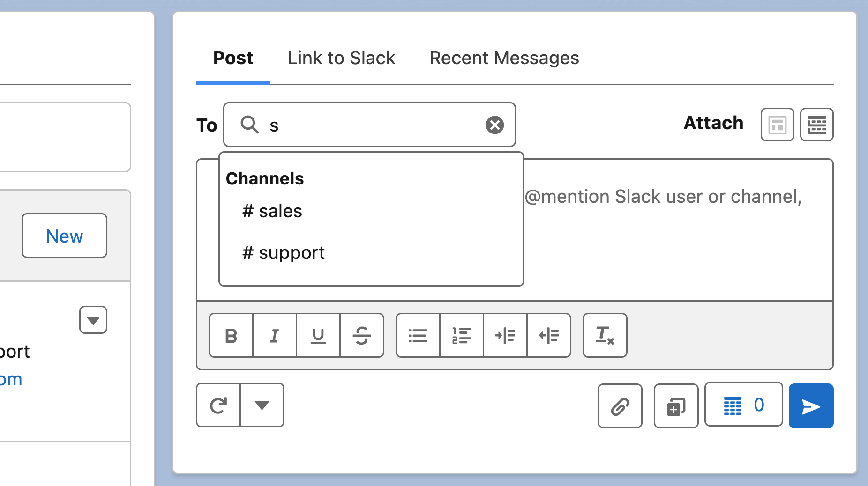Apply italic formatting
The image size is (868, 486).
pos(274,335)
